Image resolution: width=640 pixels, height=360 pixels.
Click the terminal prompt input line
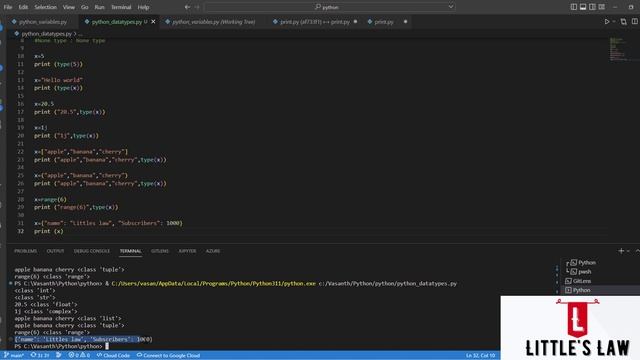(61, 346)
